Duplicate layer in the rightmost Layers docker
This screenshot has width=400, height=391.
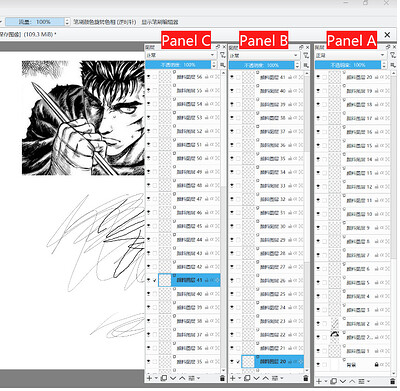click(x=334, y=381)
